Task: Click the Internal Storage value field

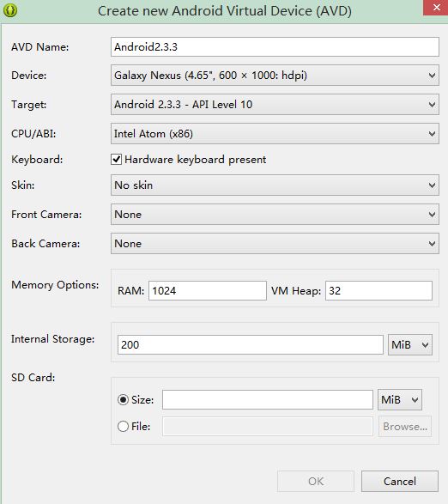Action: coord(251,345)
